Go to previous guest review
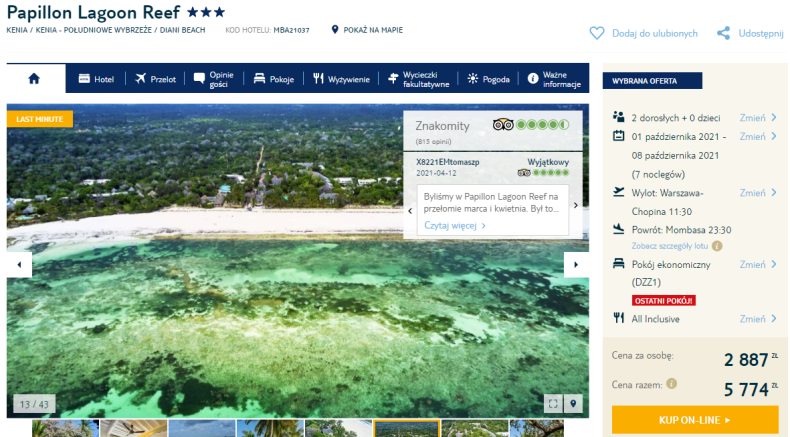 pyautogui.click(x=410, y=211)
